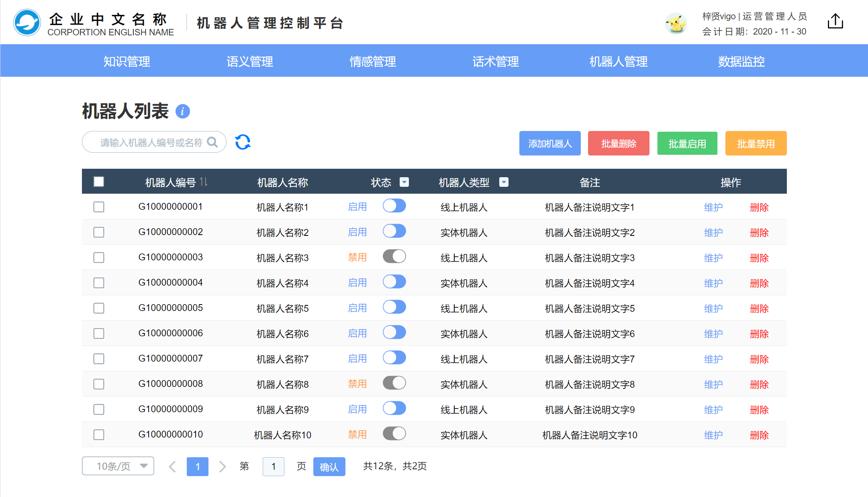Sort by 机器人编号 using the sort arrows

coord(204,182)
